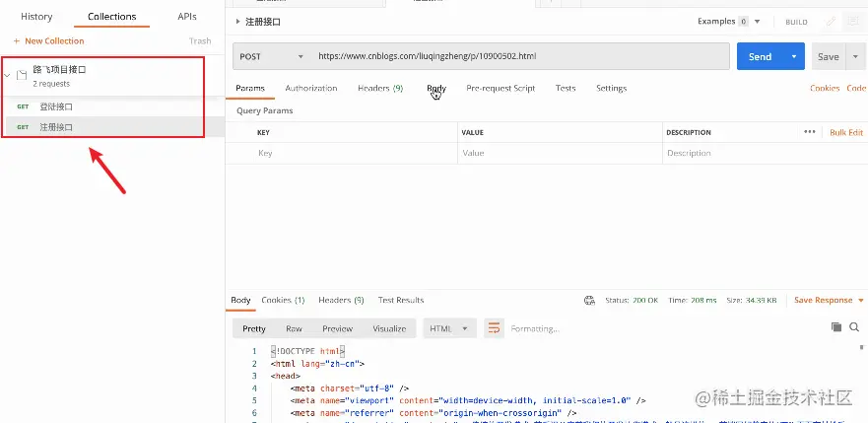Click the Size: 34.39 KB text
The image size is (868, 423).
pyautogui.click(x=751, y=300)
